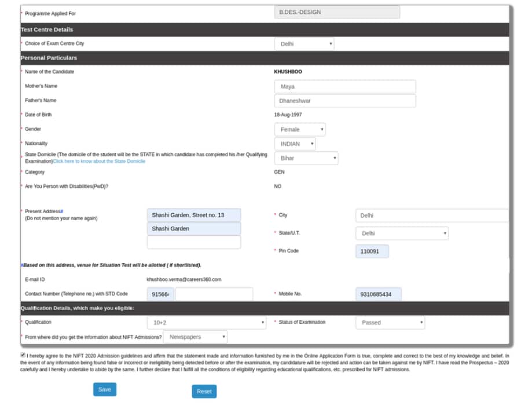532x405 pixels.
Task: Open the State Domicile dropdown showing Bihar
Action: coord(306,157)
